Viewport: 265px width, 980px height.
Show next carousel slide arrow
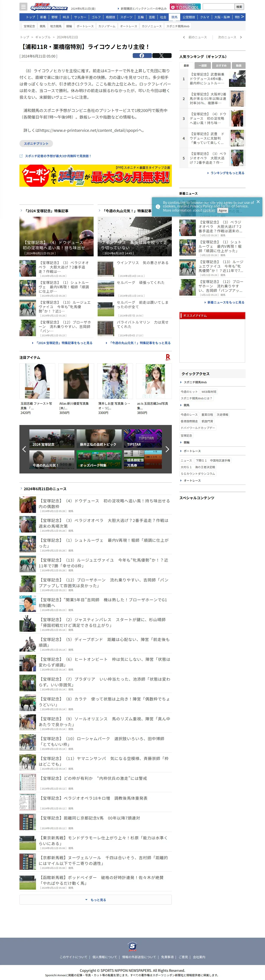coord(167,449)
